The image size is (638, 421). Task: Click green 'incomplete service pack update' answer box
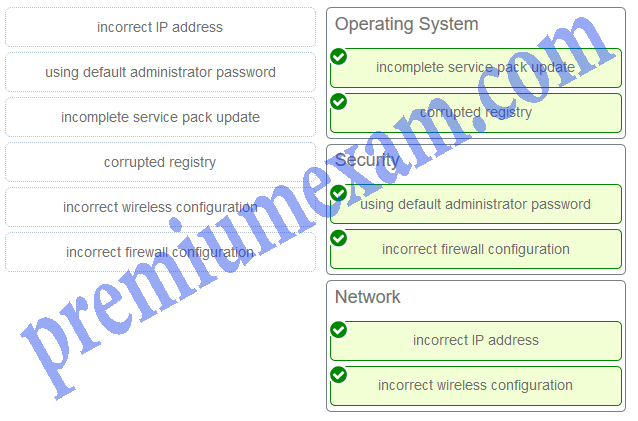[476, 68]
